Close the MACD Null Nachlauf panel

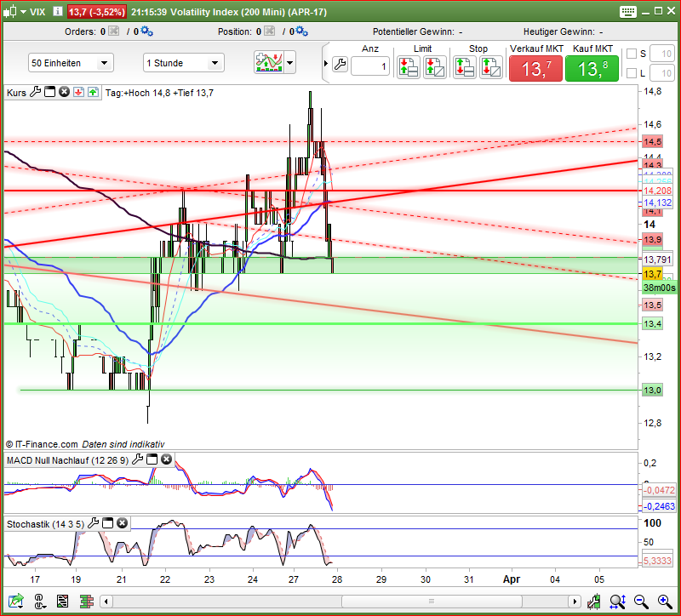pos(166,459)
